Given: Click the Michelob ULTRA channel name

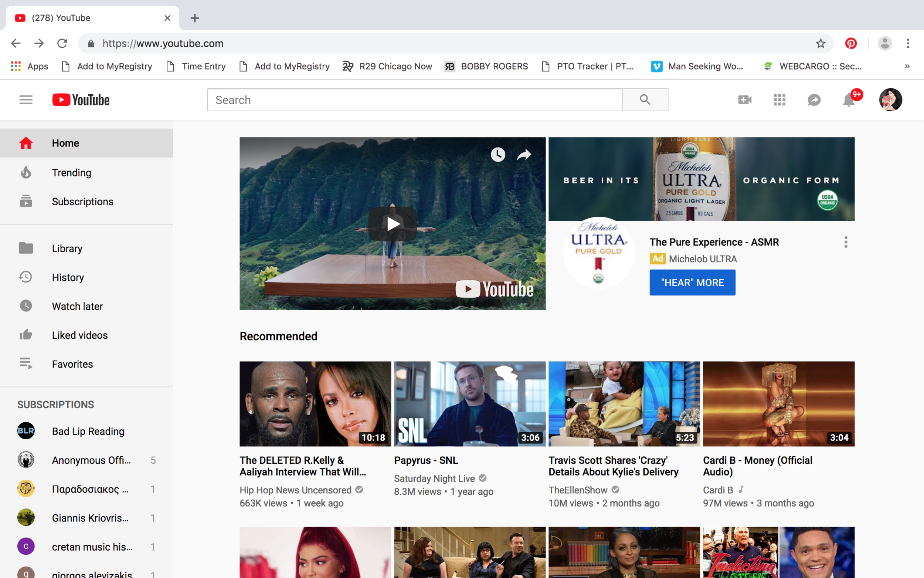Looking at the screenshot, I should (703, 259).
